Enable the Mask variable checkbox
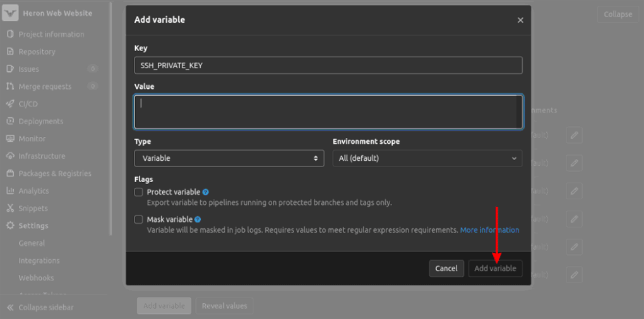This screenshot has height=319, width=644. (x=138, y=219)
